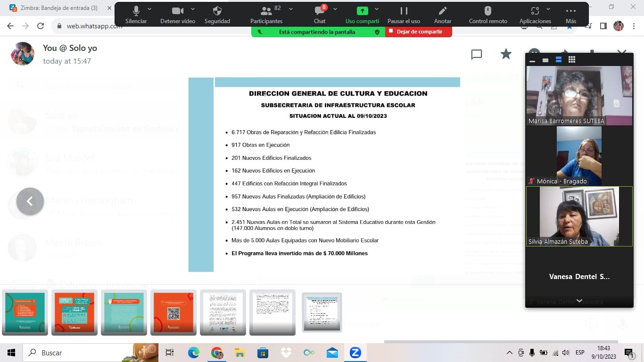This screenshot has height=362, width=644.
Task: Switch video panel to grid view
Action: click(572, 60)
